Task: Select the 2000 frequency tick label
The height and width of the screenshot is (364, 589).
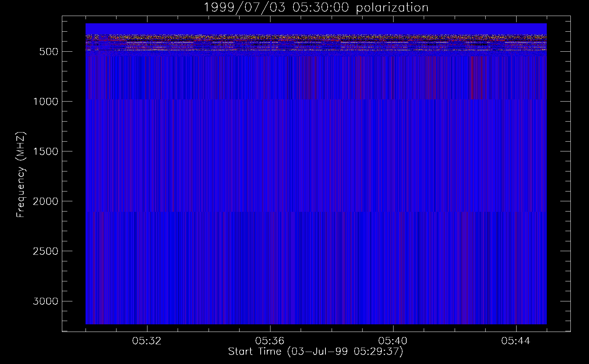Action: (x=46, y=201)
